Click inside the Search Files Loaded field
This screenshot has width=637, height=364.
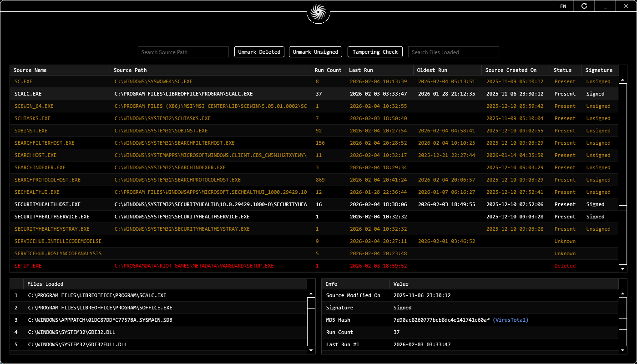[x=453, y=52]
